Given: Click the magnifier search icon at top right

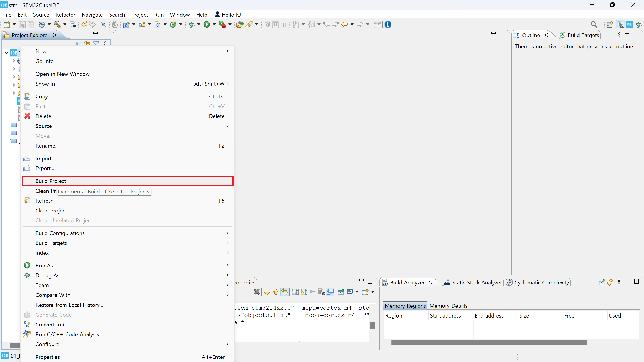Looking at the screenshot, I should pyautogui.click(x=594, y=24).
